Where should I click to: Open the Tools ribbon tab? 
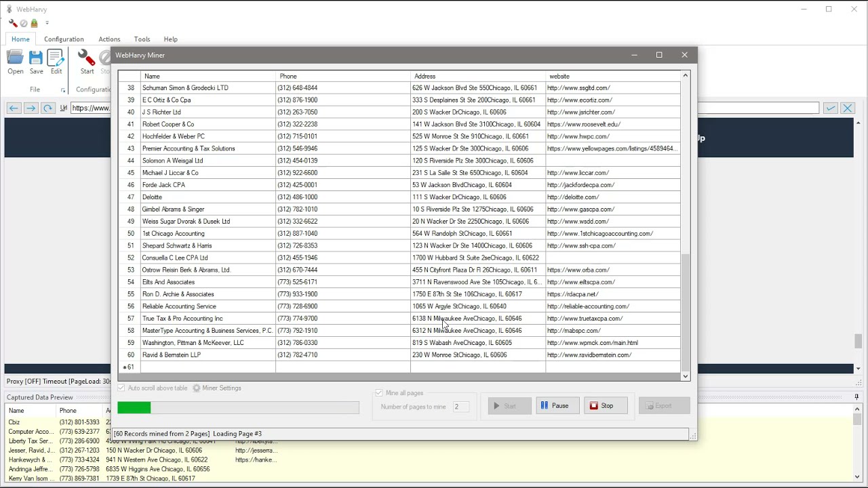click(x=142, y=39)
